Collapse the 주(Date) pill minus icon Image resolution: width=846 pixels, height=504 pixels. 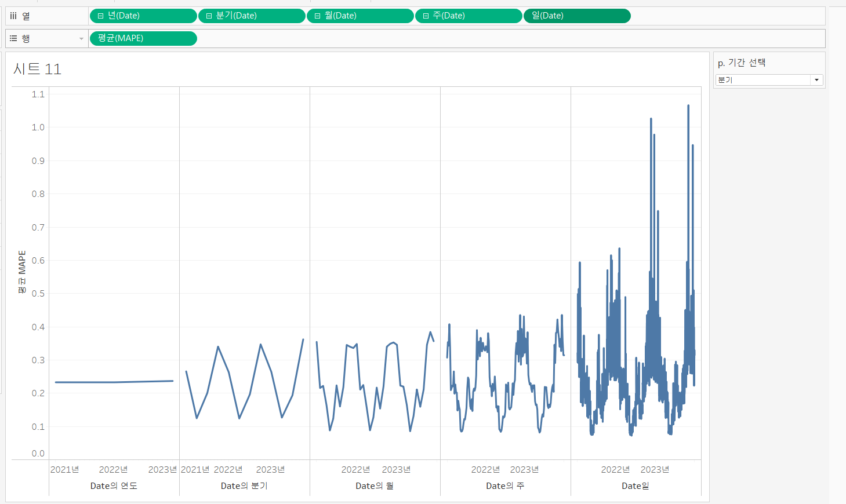pyautogui.click(x=426, y=16)
